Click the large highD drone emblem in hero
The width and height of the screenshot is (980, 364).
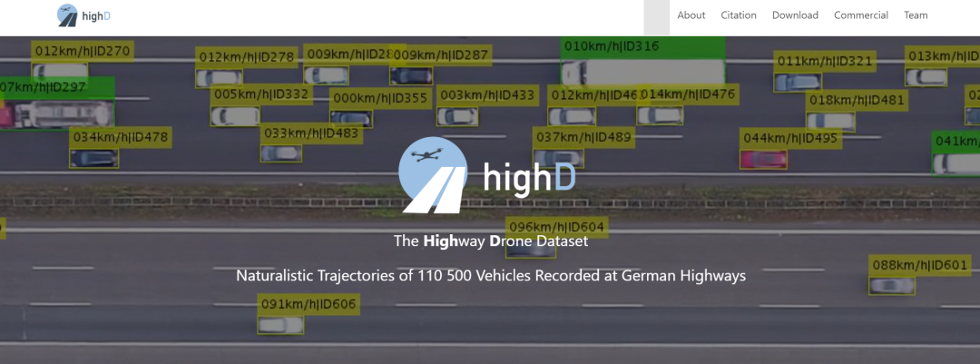point(433,174)
